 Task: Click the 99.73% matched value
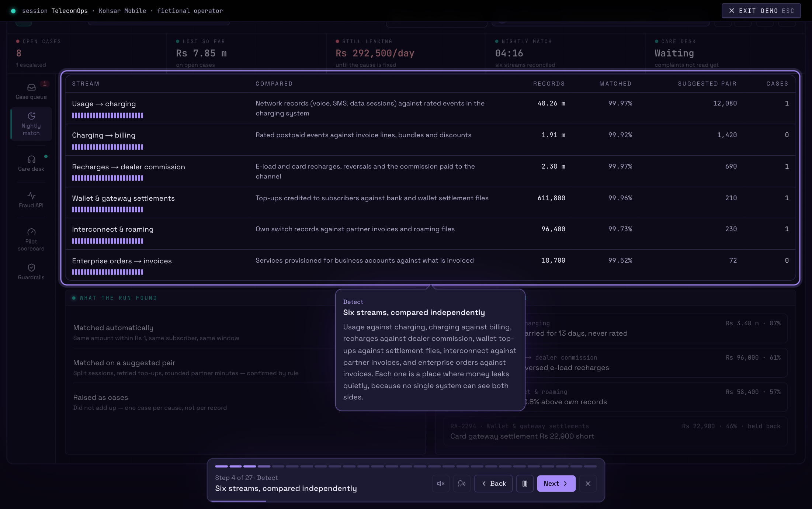(620, 229)
